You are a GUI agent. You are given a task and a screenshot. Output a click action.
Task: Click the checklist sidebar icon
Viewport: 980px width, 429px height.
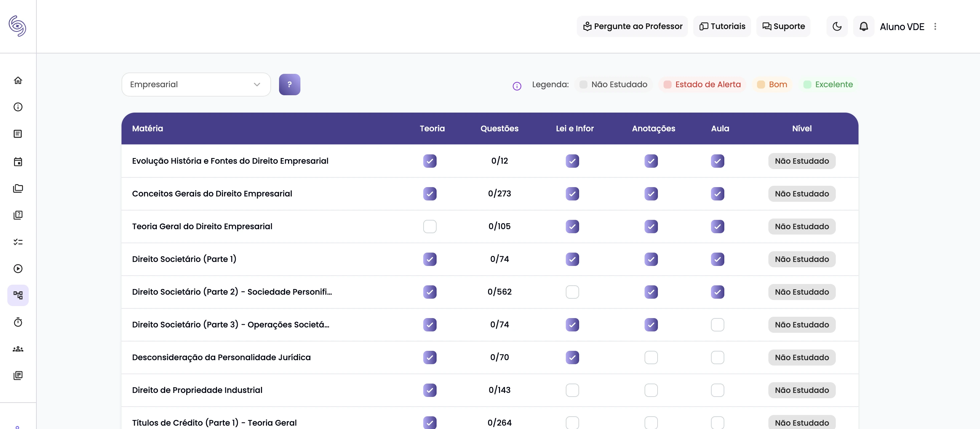[x=18, y=242]
